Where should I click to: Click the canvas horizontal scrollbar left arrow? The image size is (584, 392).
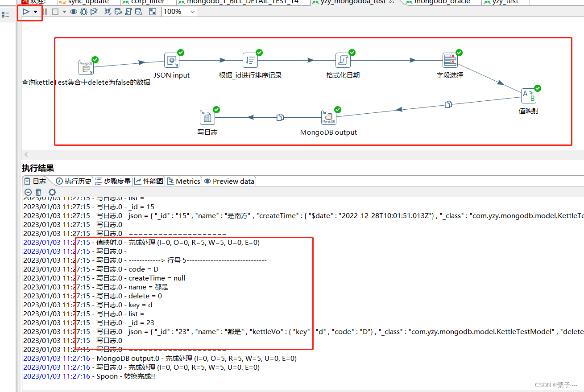[26, 154]
